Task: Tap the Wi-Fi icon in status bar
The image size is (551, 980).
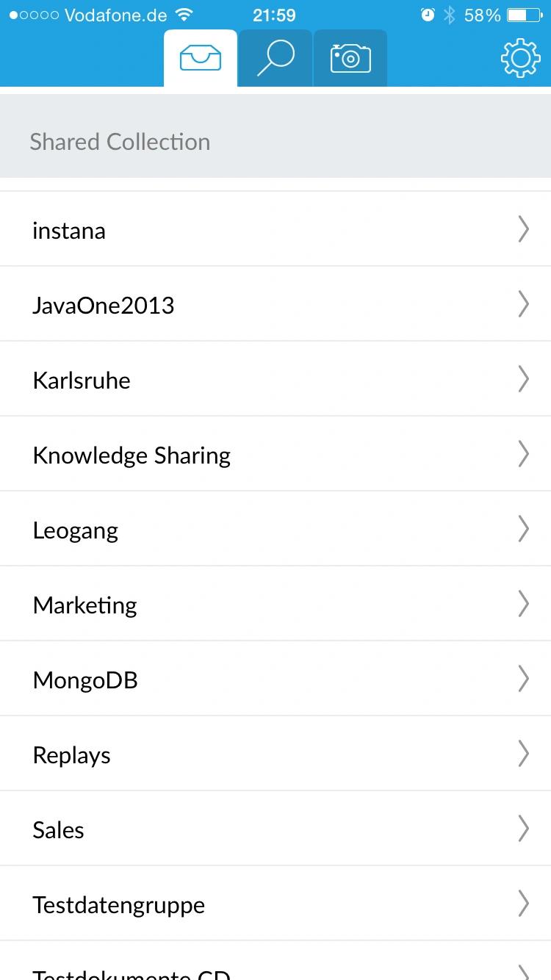Action: tap(184, 15)
